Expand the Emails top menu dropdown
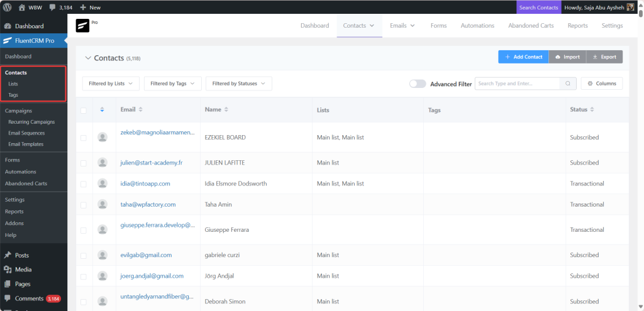This screenshot has height=311, width=644. click(x=402, y=25)
